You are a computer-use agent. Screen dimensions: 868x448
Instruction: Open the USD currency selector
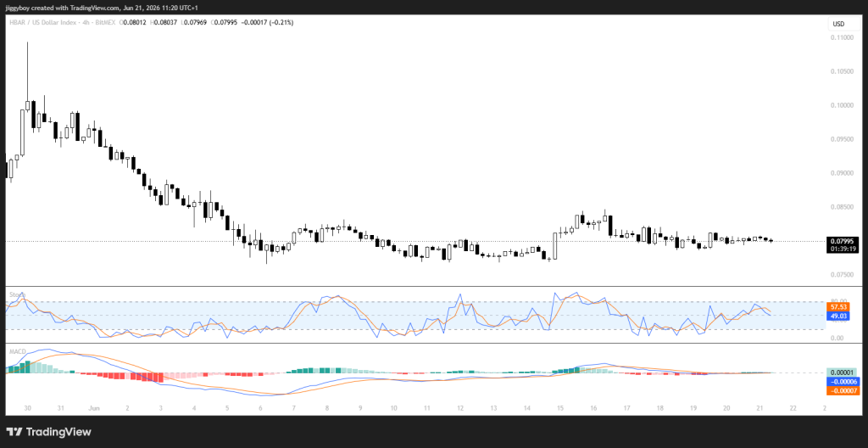pyautogui.click(x=838, y=24)
